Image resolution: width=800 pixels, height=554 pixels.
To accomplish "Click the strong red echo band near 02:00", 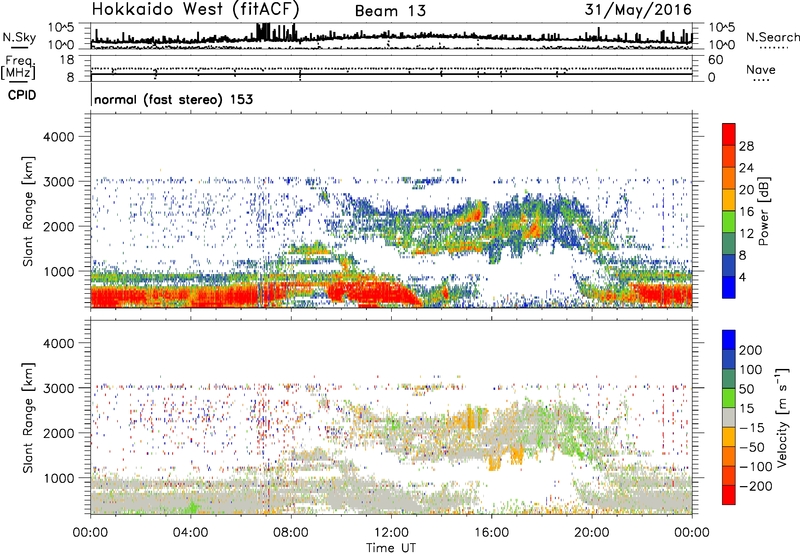I will (140, 296).
